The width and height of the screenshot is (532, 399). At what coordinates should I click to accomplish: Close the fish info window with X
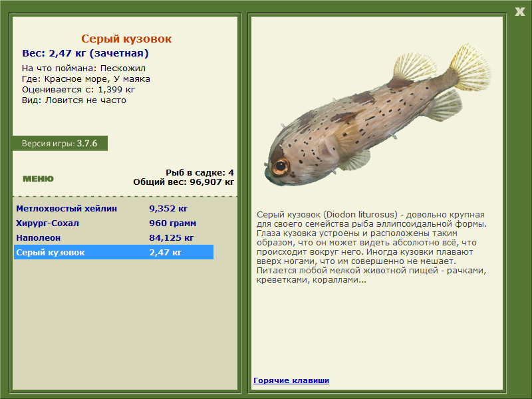pyautogui.click(x=520, y=12)
